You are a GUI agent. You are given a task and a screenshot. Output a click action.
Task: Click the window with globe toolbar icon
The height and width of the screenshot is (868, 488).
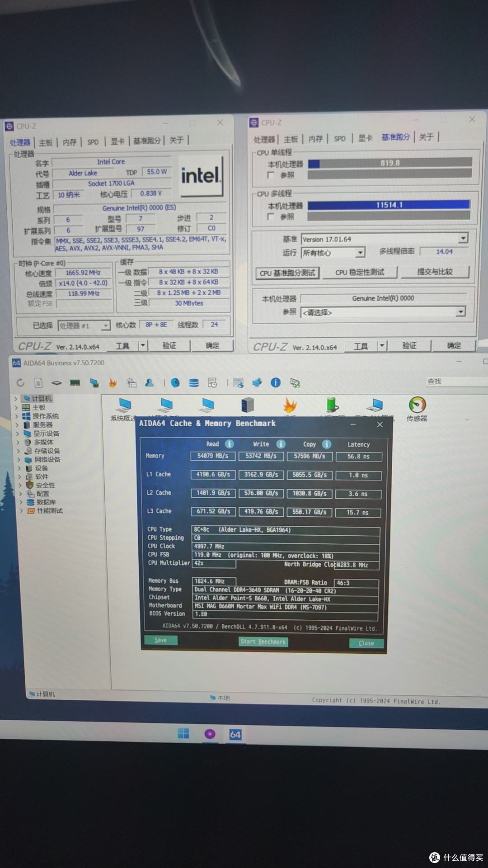[x=239, y=383]
